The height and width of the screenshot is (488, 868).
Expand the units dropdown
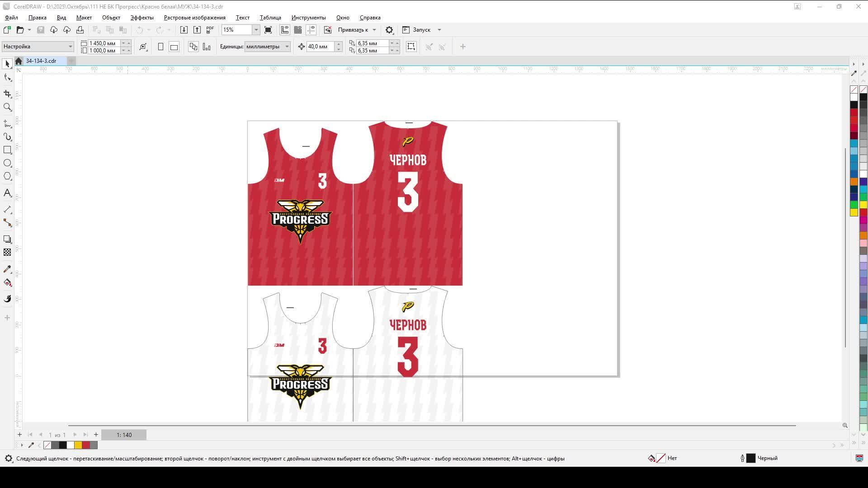point(287,47)
